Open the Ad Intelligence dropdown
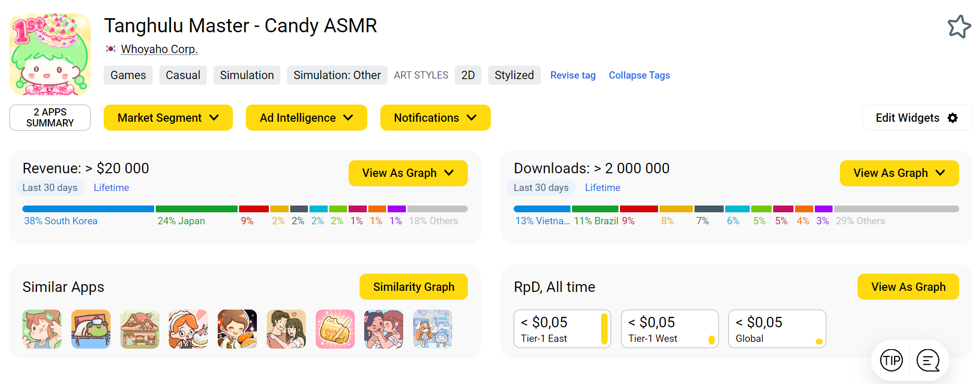This screenshot has width=980, height=384. click(x=306, y=118)
